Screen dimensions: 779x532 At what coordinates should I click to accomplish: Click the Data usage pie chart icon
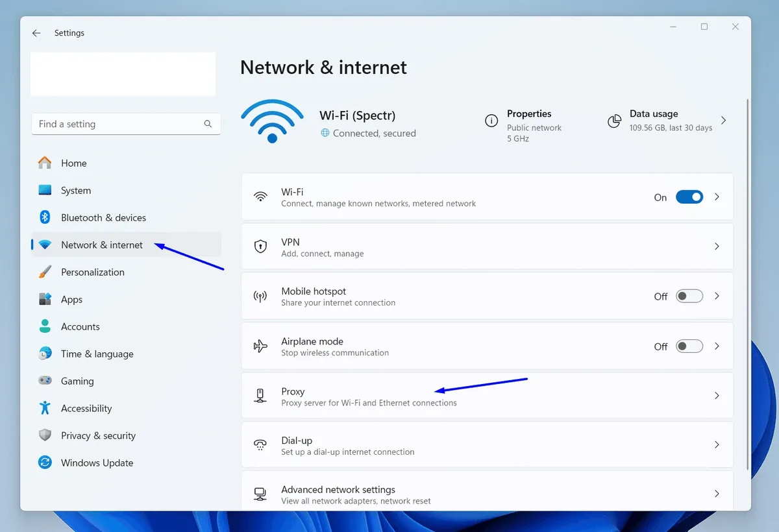coord(614,121)
